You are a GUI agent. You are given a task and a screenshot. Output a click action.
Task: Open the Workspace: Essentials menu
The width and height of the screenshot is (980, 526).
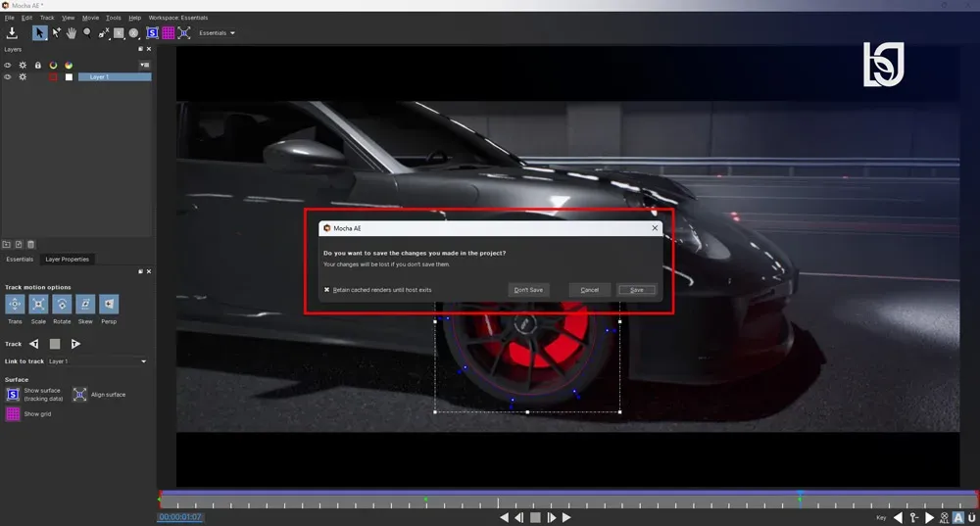coord(178,18)
